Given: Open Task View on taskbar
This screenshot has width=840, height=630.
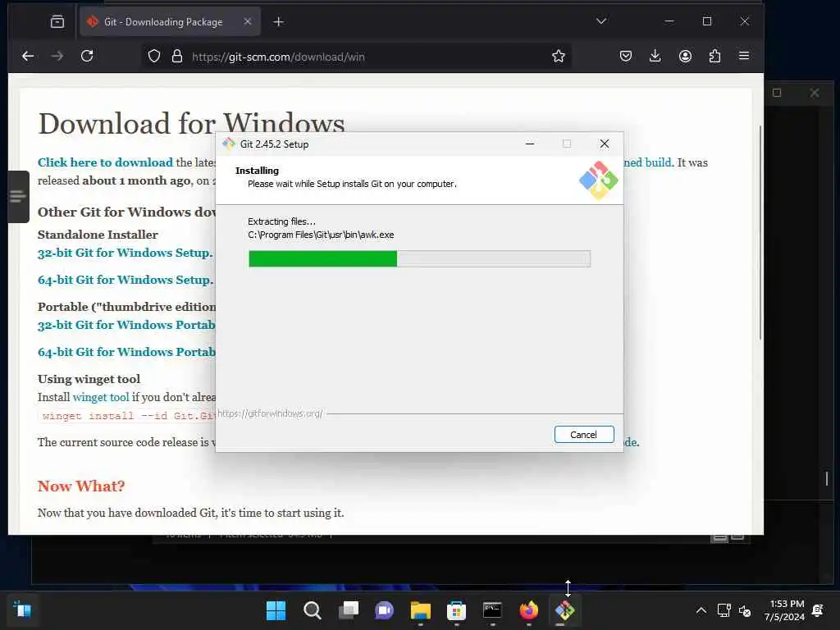Looking at the screenshot, I should coord(348,610).
